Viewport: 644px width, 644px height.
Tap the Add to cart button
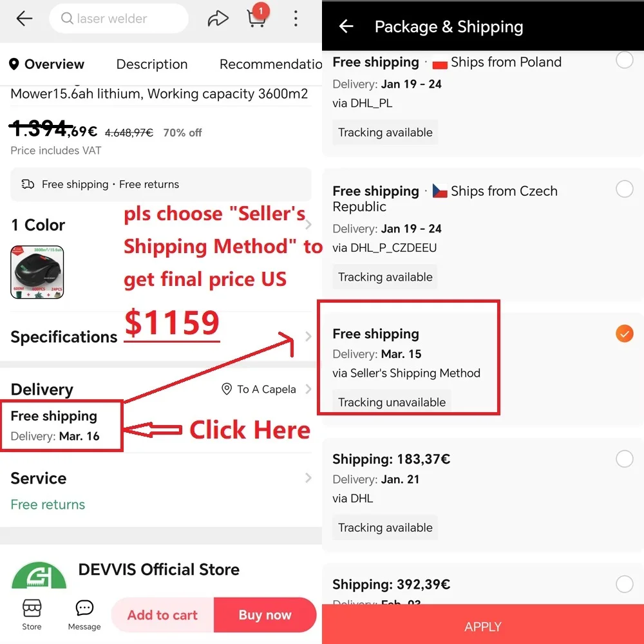[163, 615]
